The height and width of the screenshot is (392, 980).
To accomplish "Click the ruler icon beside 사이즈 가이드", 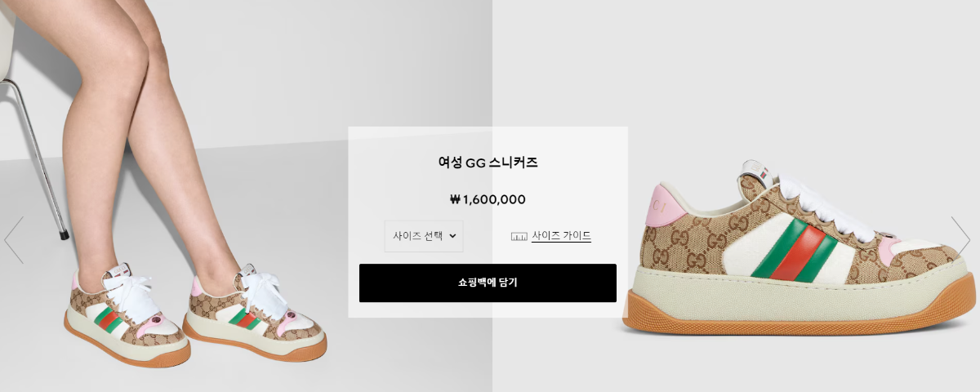I will coord(519,237).
